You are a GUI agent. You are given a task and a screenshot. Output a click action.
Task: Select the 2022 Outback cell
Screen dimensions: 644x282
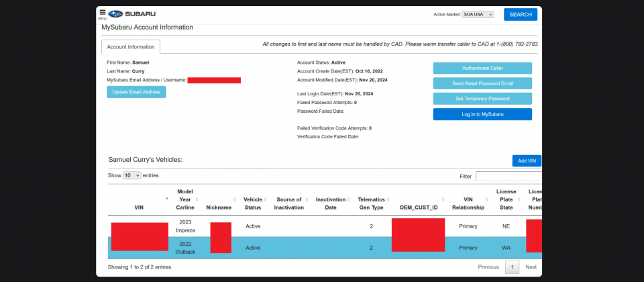pyautogui.click(x=185, y=248)
